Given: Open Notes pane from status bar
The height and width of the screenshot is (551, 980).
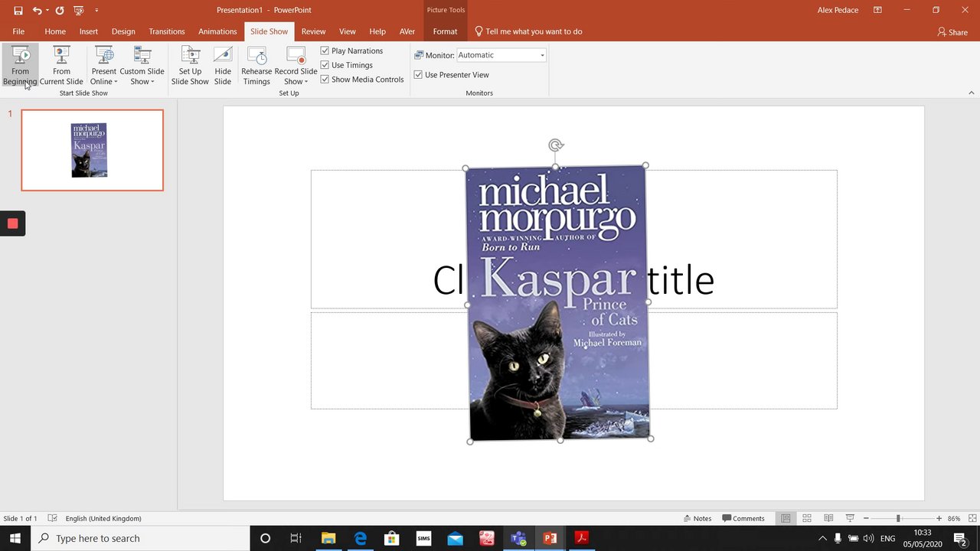Looking at the screenshot, I should (697, 518).
